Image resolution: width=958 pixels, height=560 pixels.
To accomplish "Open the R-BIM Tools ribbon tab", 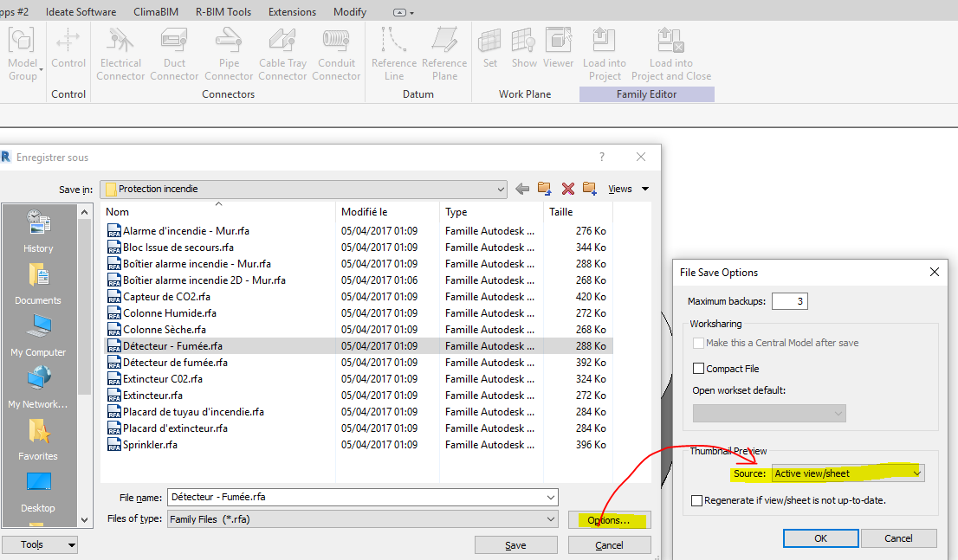I will tap(223, 12).
